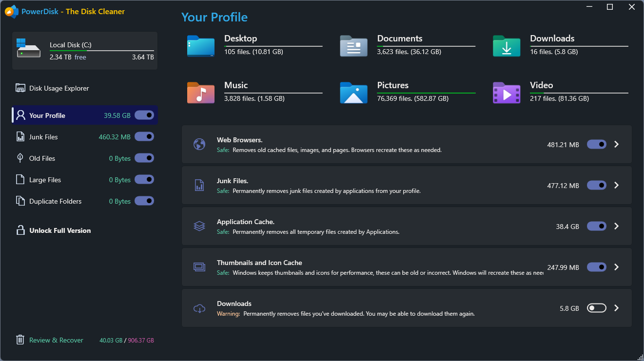Click the PowerDisk logo icon
This screenshot has width=644, height=361.
pyautogui.click(x=12, y=11)
